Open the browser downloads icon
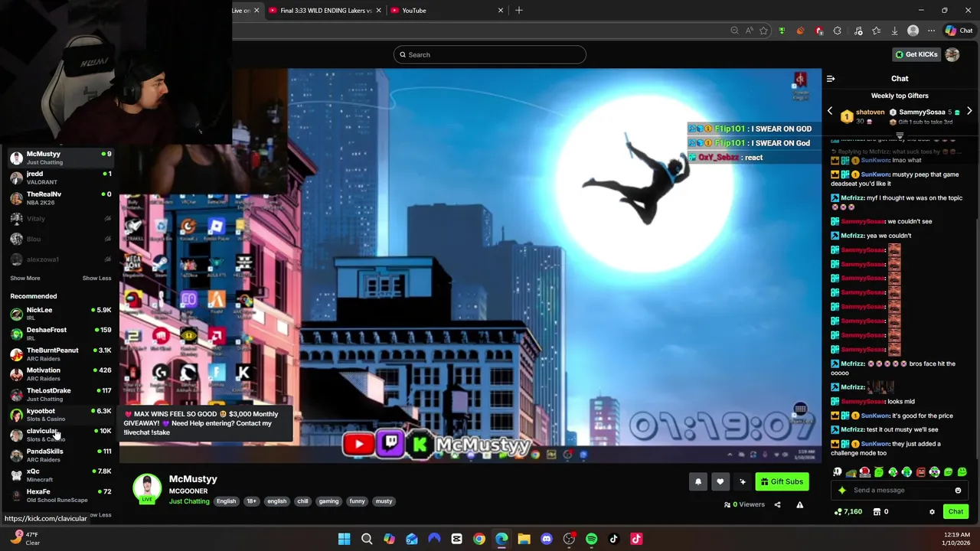Screen dimensions: 980x551 [894, 31]
